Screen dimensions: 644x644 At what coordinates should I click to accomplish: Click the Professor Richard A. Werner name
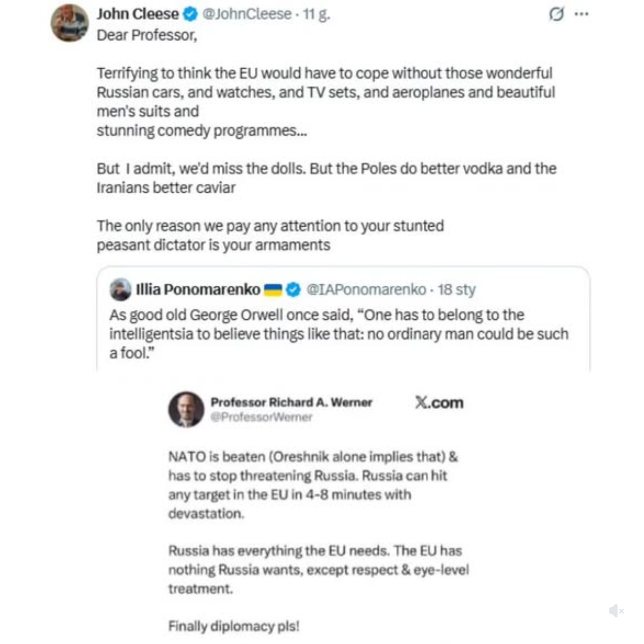click(x=291, y=402)
